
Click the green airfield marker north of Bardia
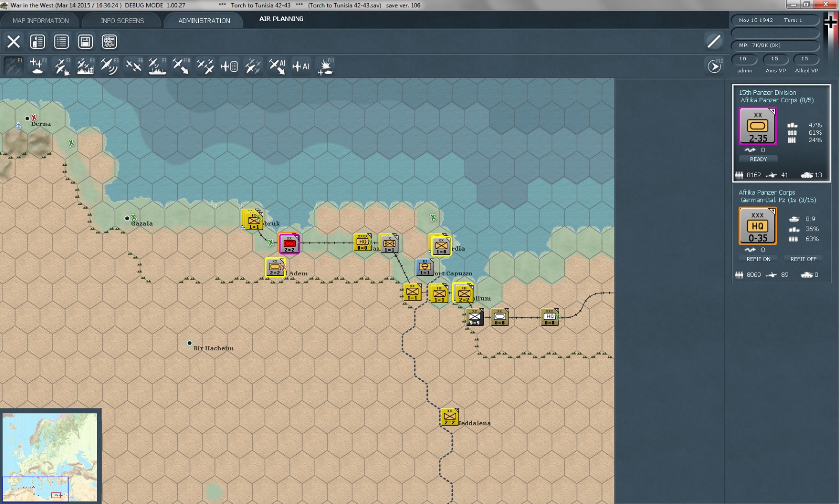coord(433,217)
